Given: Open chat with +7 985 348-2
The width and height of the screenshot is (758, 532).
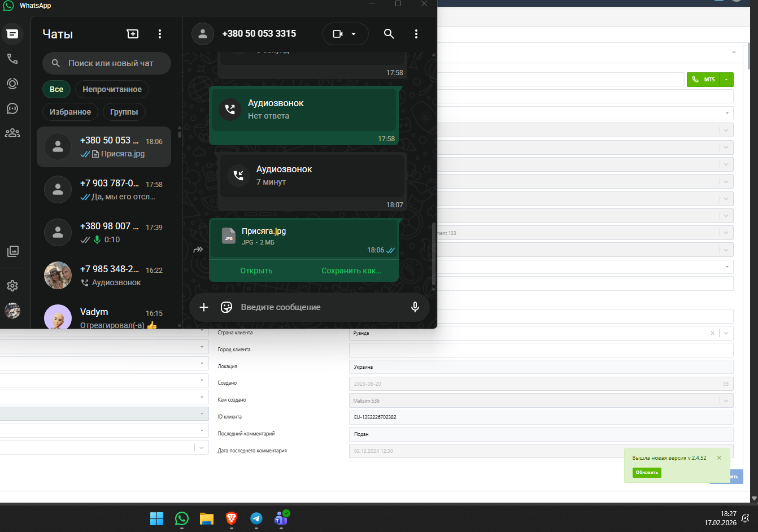Looking at the screenshot, I should [104, 276].
